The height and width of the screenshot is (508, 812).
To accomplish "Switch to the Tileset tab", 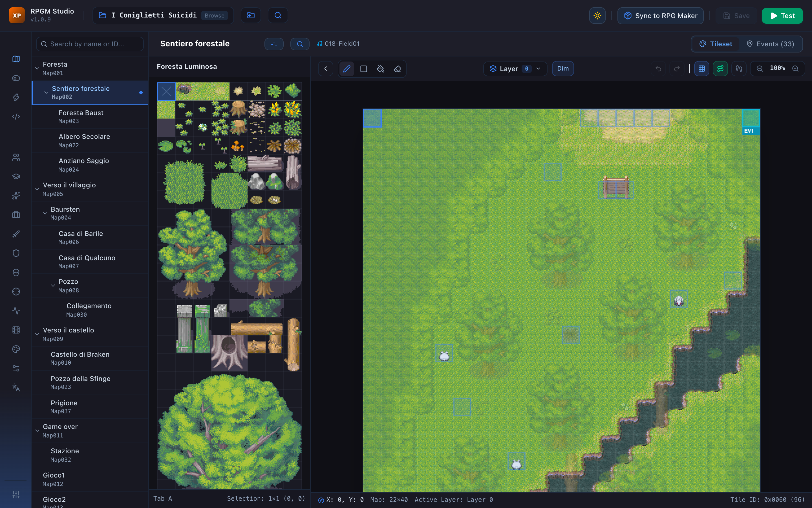I will click(x=716, y=44).
